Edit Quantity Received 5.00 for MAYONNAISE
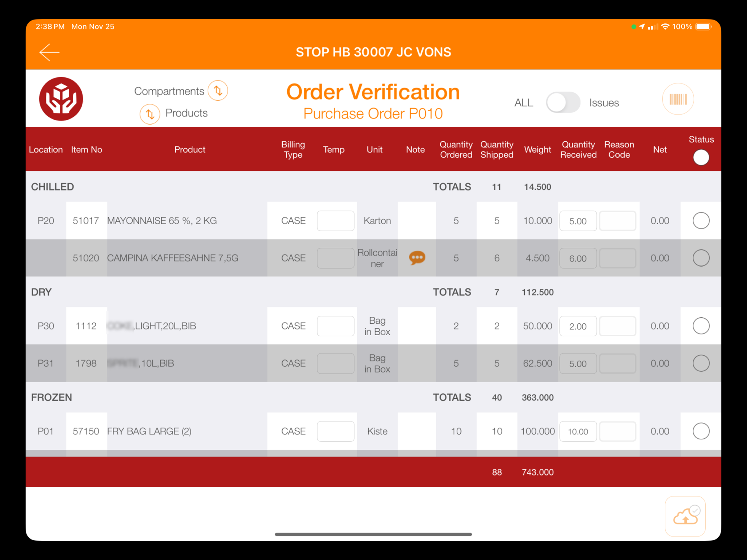 (x=578, y=221)
